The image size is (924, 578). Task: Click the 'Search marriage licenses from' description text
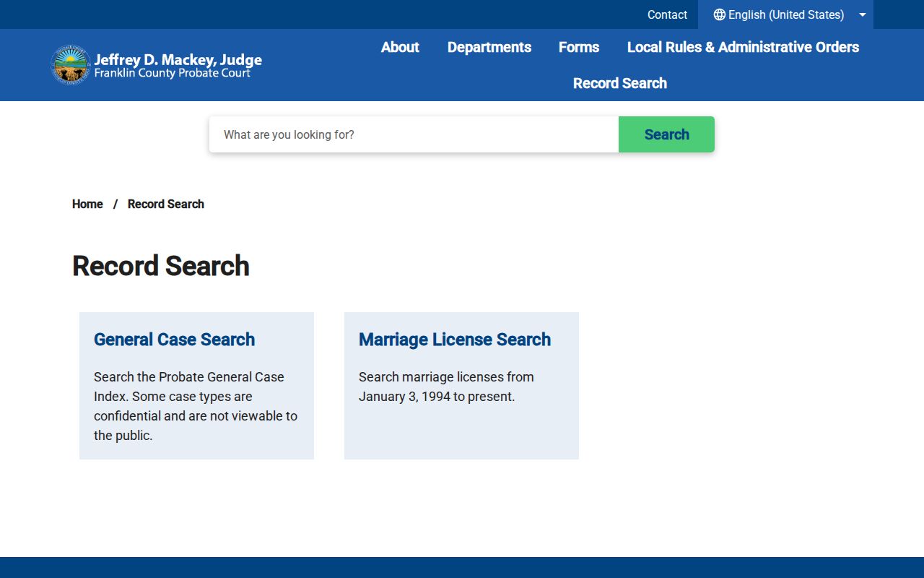coord(446,387)
